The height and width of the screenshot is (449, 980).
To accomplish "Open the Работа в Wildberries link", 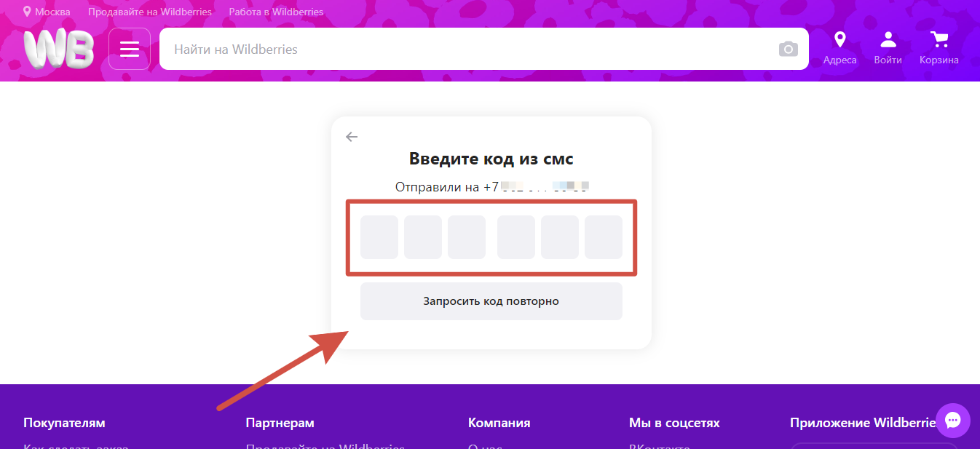I will pyautogui.click(x=276, y=12).
